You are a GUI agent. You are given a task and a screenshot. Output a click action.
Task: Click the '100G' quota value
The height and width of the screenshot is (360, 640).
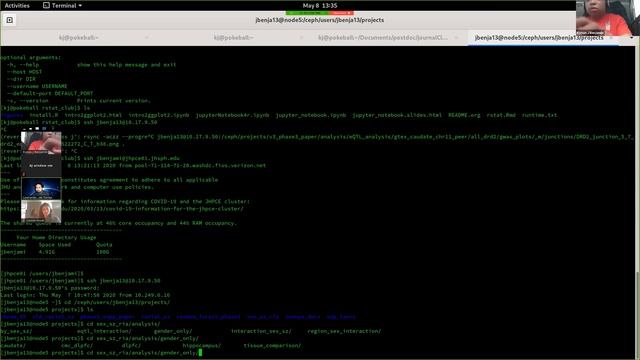tap(102, 252)
